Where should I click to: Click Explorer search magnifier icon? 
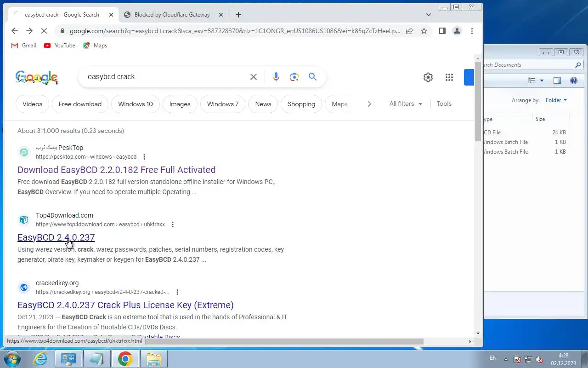point(578,65)
